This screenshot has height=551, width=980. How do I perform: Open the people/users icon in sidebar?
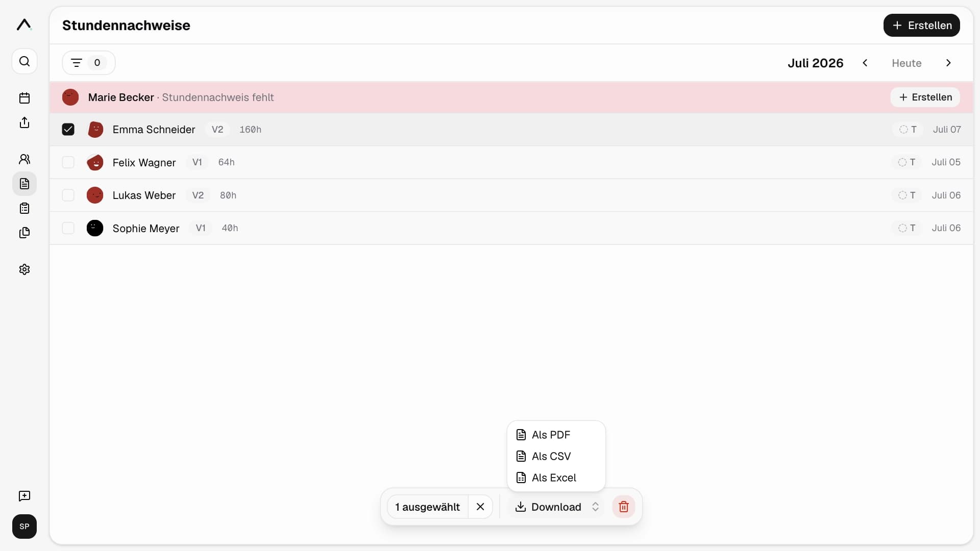pos(24,159)
